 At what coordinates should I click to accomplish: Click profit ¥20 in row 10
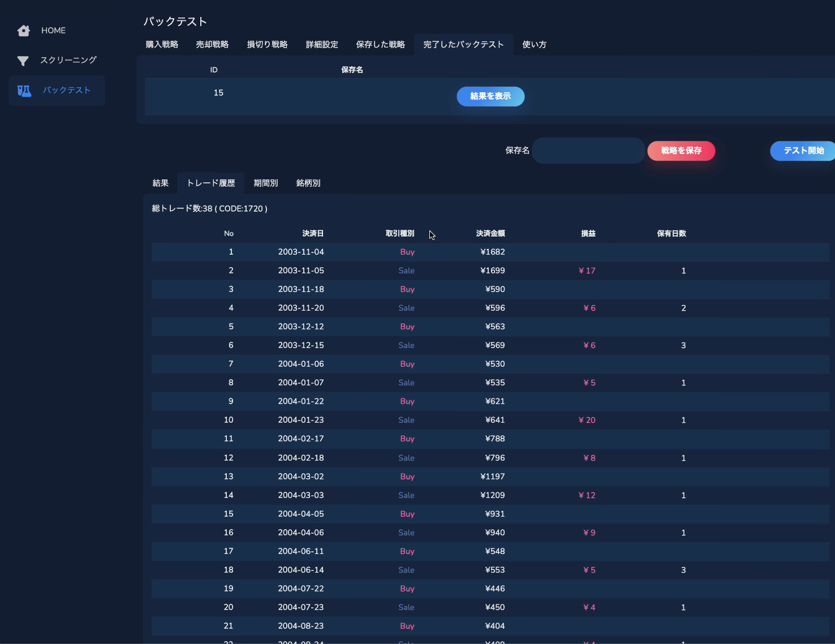[587, 420]
